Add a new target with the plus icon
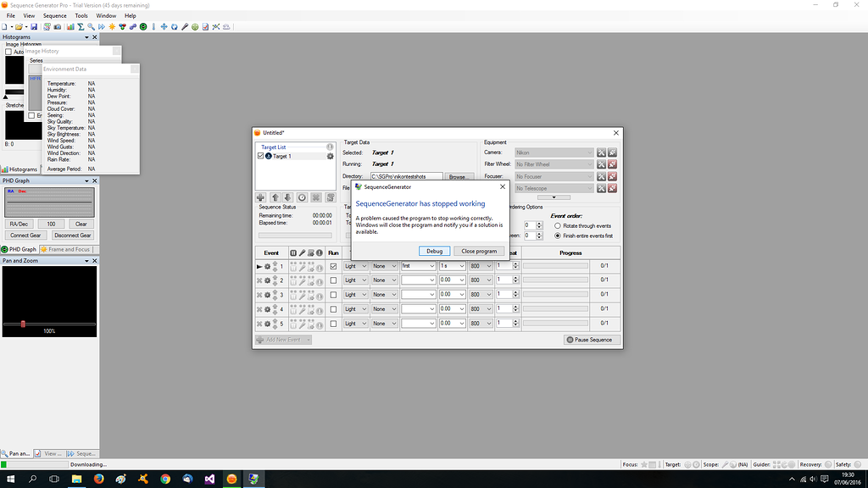 tap(260, 197)
